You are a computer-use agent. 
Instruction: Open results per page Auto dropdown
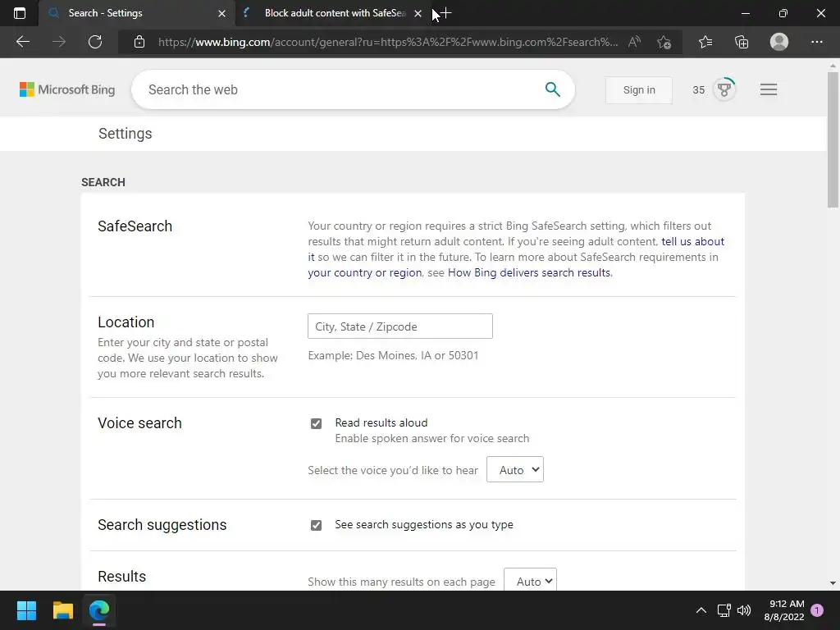tap(530, 582)
